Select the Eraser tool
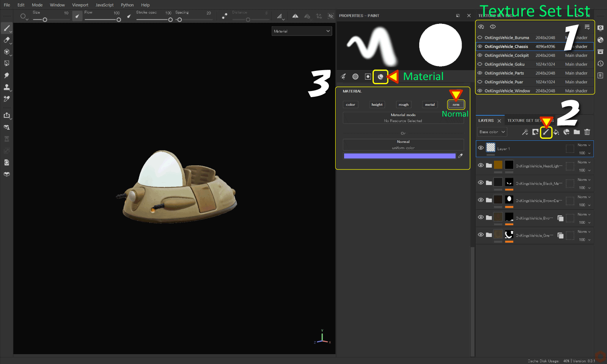This screenshot has height=364, width=607. click(7, 40)
